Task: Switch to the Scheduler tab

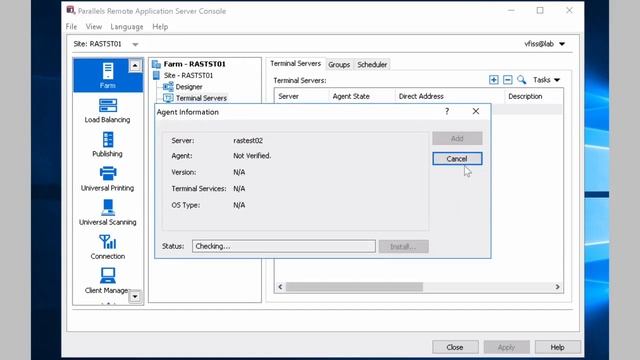Action: coord(372,64)
